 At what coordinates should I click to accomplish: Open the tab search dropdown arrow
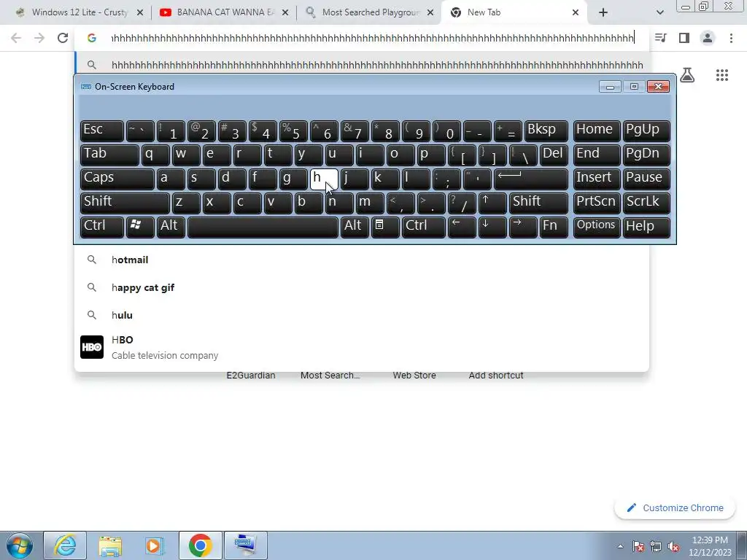pyautogui.click(x=659, y=12)
